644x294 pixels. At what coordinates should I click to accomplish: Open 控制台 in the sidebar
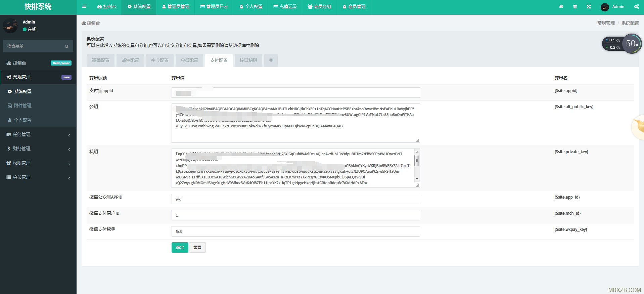[38, 63]
